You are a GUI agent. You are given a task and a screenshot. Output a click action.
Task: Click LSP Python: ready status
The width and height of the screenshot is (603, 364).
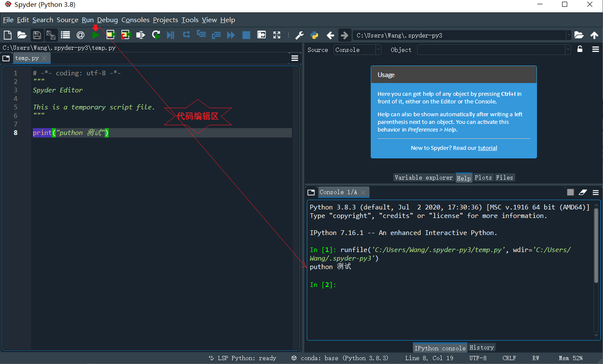(x=242, y=358)
